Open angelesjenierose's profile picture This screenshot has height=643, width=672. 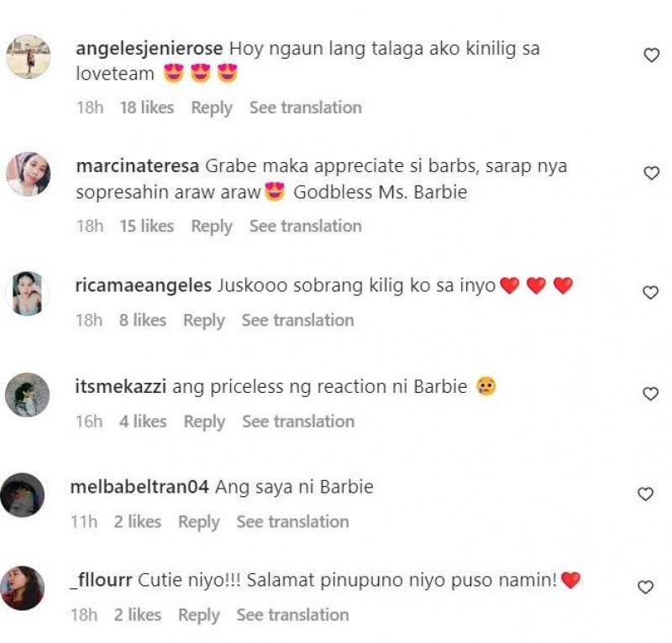pyautogui.click(x=29, y=56)
